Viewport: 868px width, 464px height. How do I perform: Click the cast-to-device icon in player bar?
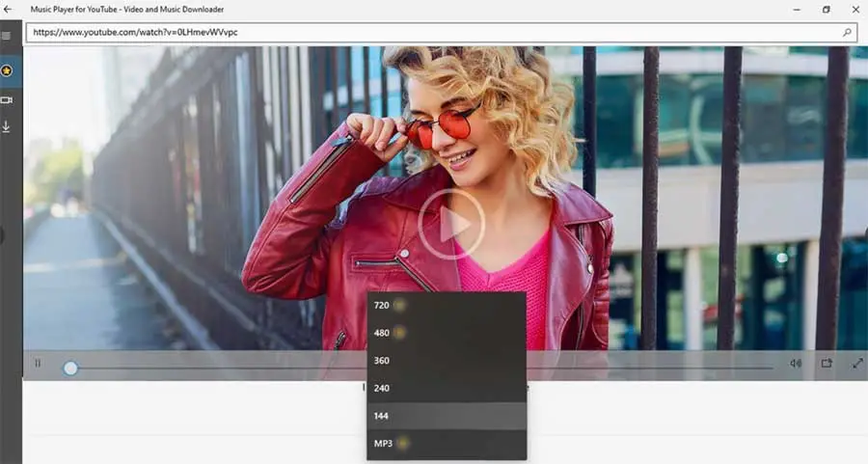click(x=827, y=364)
